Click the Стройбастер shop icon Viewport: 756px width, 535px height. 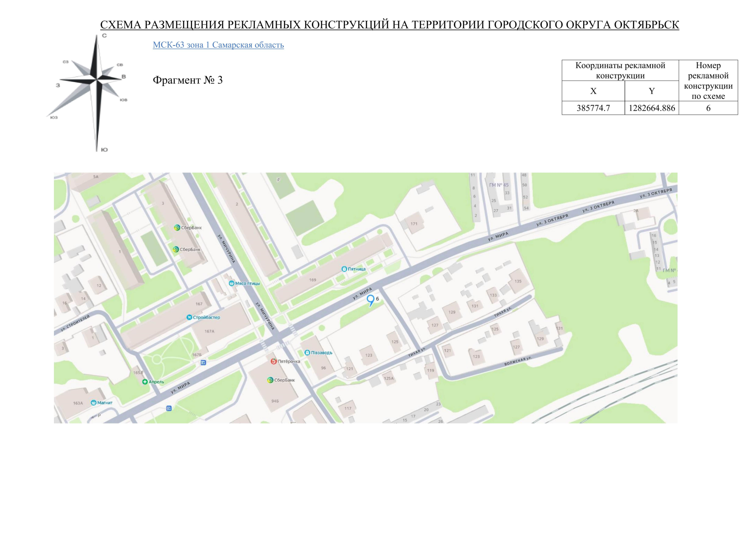click(x=189, y=317)
